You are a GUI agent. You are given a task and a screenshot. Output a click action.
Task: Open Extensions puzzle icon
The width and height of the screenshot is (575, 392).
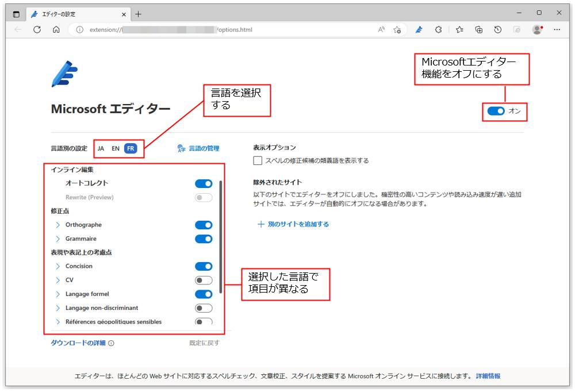pos(438,30)
